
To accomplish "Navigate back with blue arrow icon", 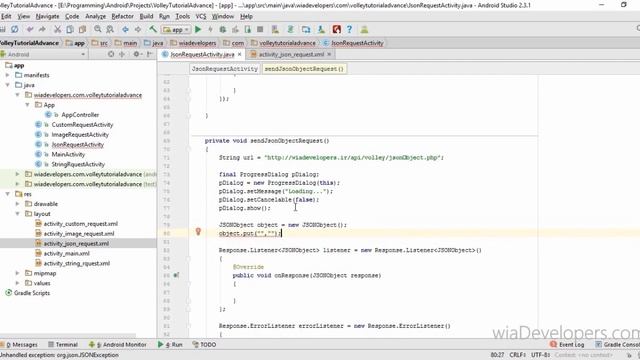I will pos(125,29).
